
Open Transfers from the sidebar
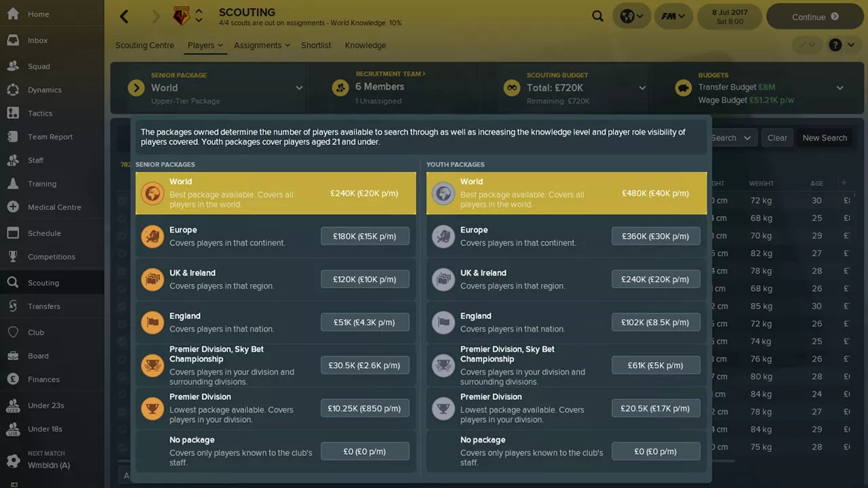point(43,306)
